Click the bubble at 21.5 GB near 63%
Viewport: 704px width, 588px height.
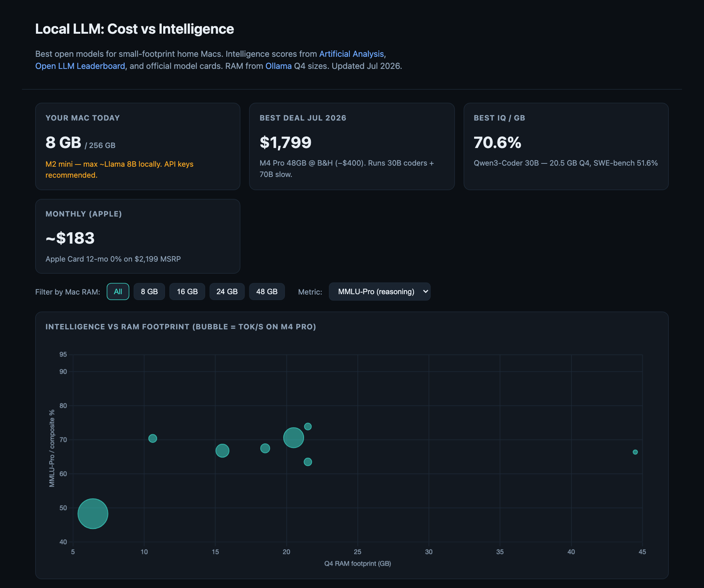pos(308,462)
